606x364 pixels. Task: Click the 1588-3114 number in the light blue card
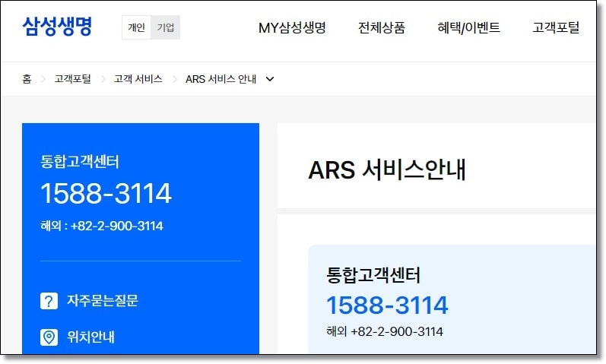387,305
